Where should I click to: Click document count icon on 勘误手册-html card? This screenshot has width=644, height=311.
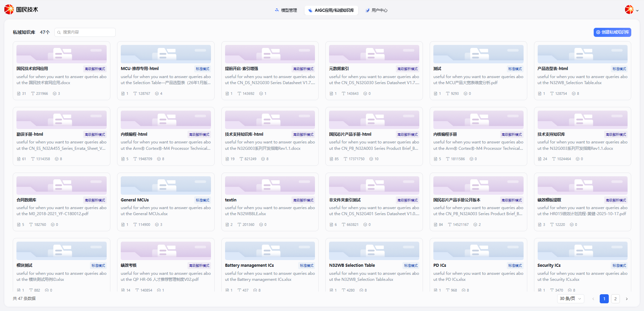tap(19, 159)
